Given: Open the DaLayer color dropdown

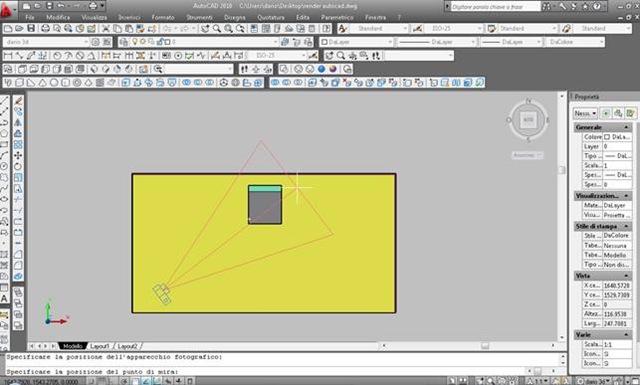Looking at the screenshot, I should pos(356,42).
